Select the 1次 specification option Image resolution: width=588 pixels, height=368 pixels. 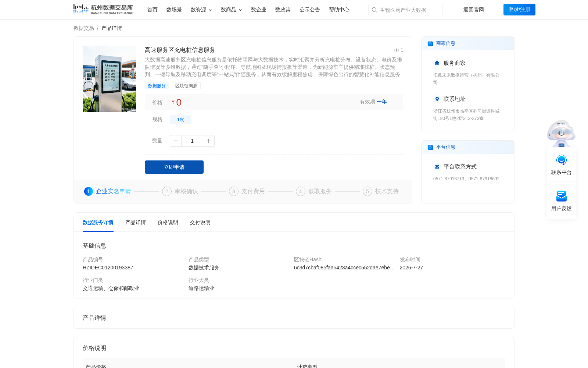180,120
